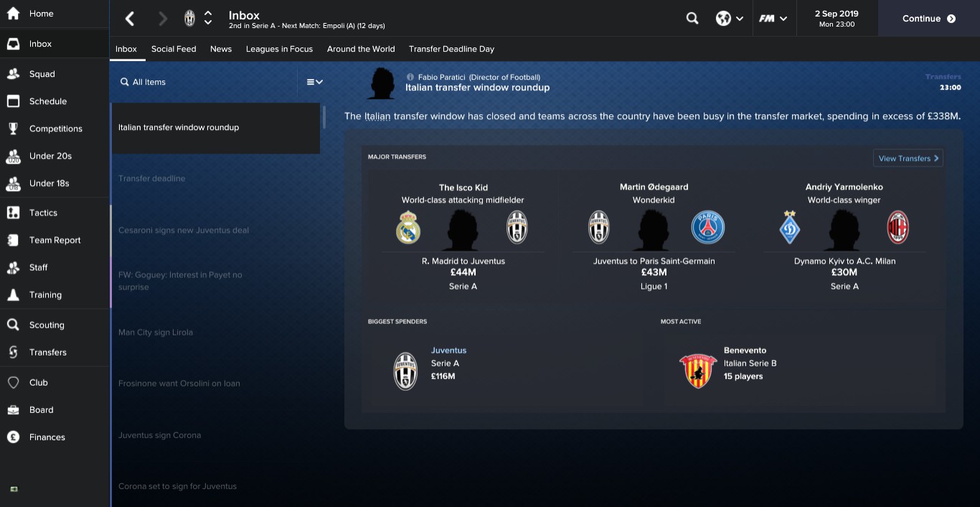
Task: Click the Benevento club crest
Action: click(x=698, y=371)
